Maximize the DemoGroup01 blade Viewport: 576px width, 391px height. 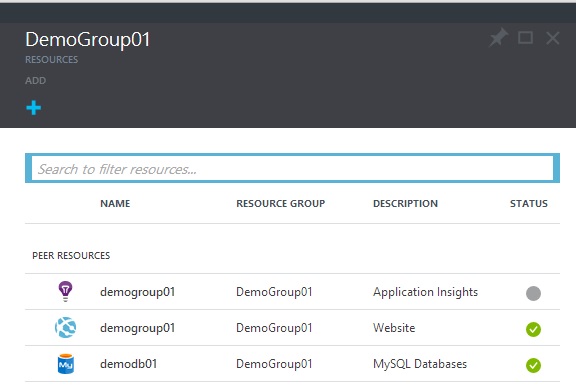tap(525, 37)
